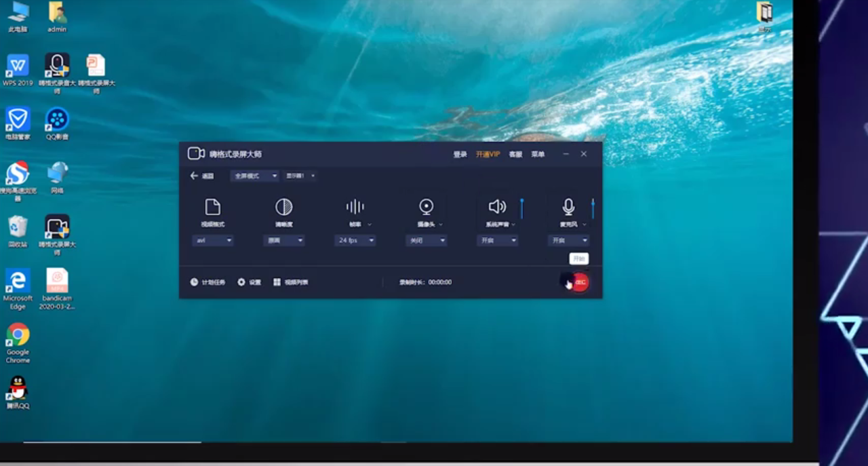Close the screen recorder window

[x=584, y=154]
